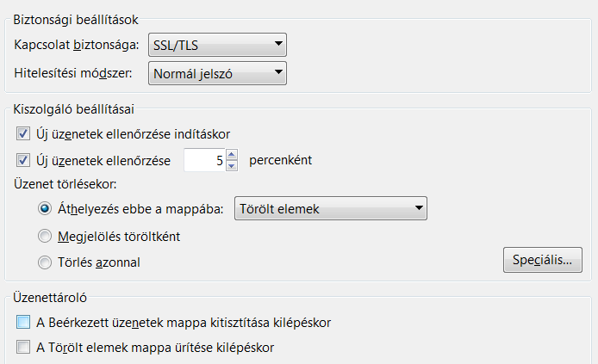Click the Kapcsolat biztonsága label
This screenshot has height=364, width=598.
(76, 44)
